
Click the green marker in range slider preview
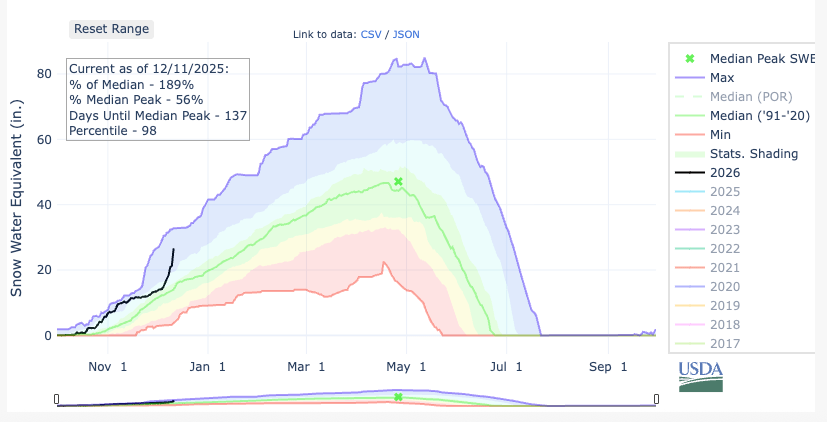tap(398, 397)
